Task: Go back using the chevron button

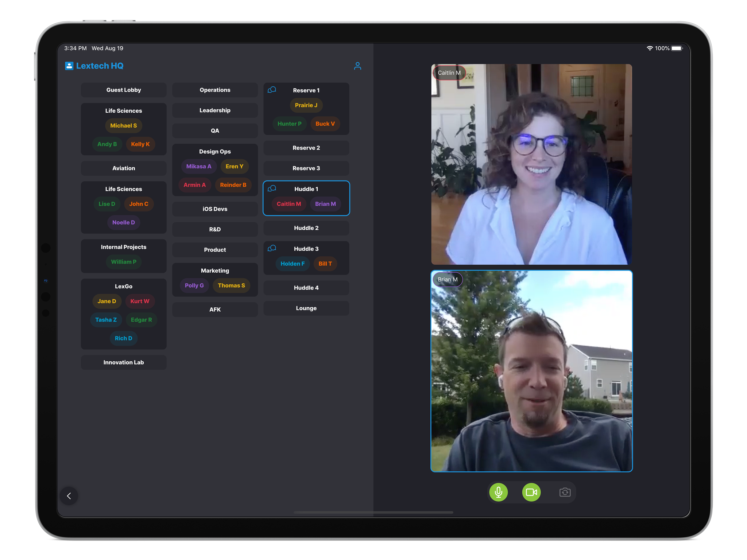Action: 69,496
